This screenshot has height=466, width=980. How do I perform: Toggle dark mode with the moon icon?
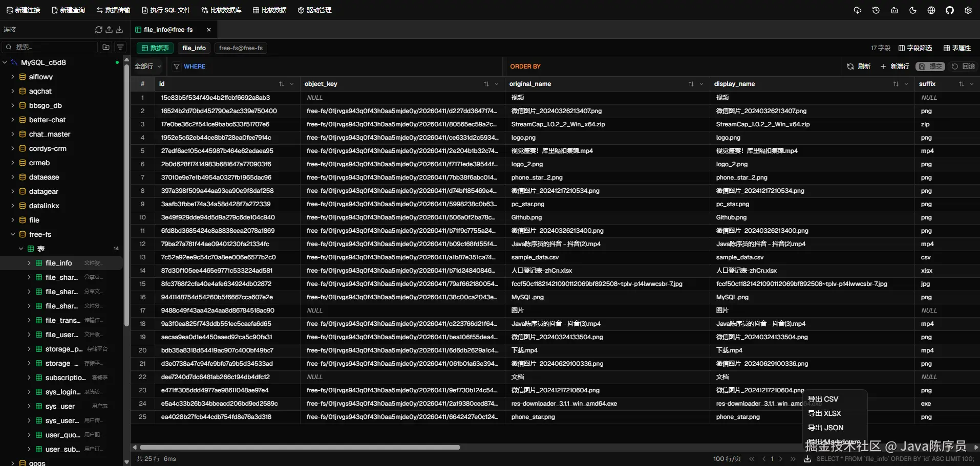pyautogui.click(x=913, y=10)
